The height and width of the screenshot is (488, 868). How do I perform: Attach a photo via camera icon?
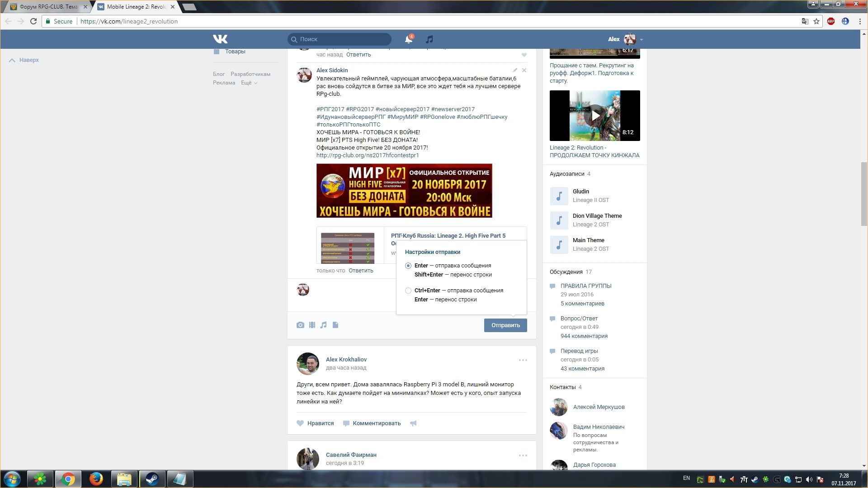point(300,325)
